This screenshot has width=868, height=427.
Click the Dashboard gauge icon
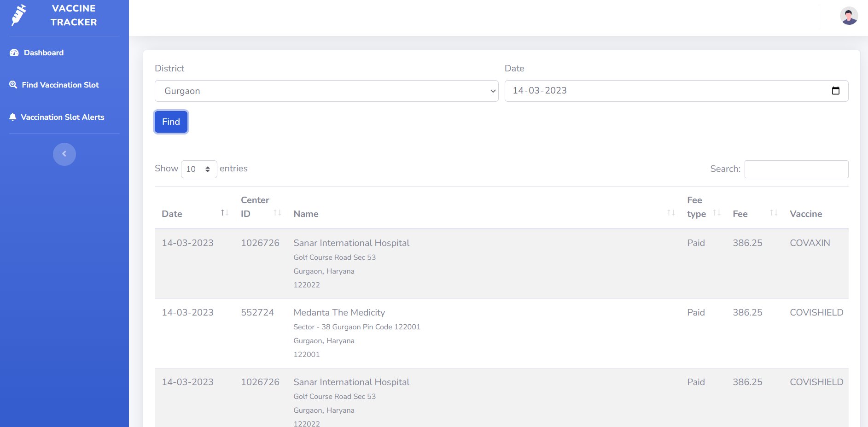14,53
